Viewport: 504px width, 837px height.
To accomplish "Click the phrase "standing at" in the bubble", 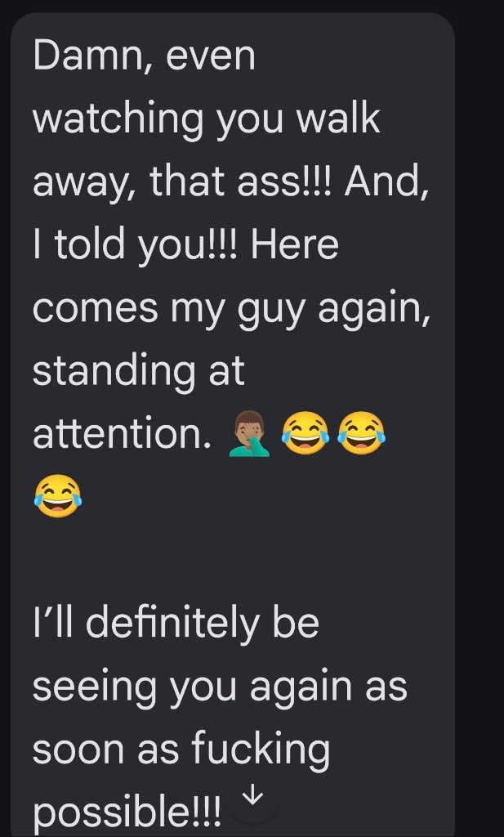I will click(x=139, y=370).
